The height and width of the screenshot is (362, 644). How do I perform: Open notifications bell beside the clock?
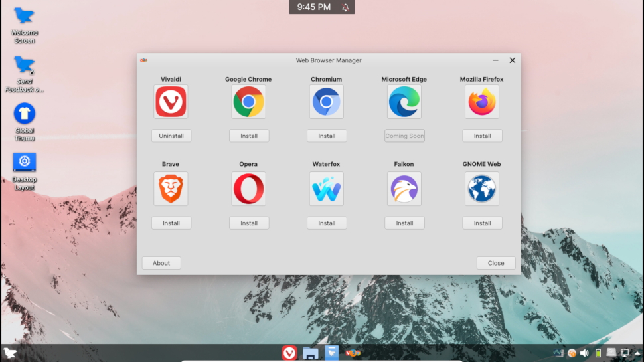point(345,7)
